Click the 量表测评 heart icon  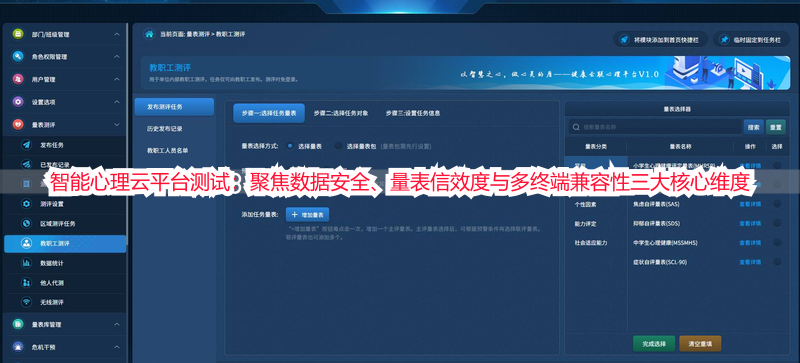(18, 124)
